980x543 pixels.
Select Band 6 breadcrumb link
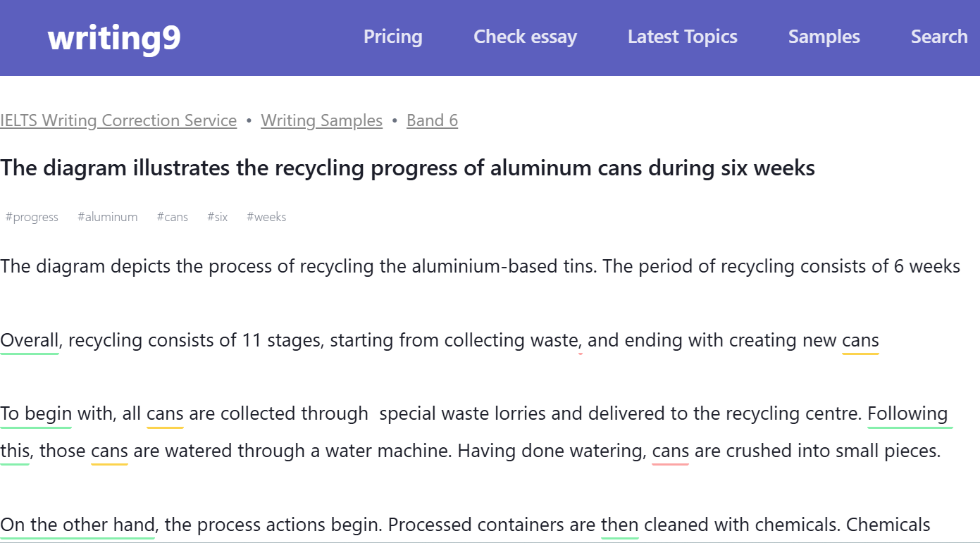[x=432, y=120]
